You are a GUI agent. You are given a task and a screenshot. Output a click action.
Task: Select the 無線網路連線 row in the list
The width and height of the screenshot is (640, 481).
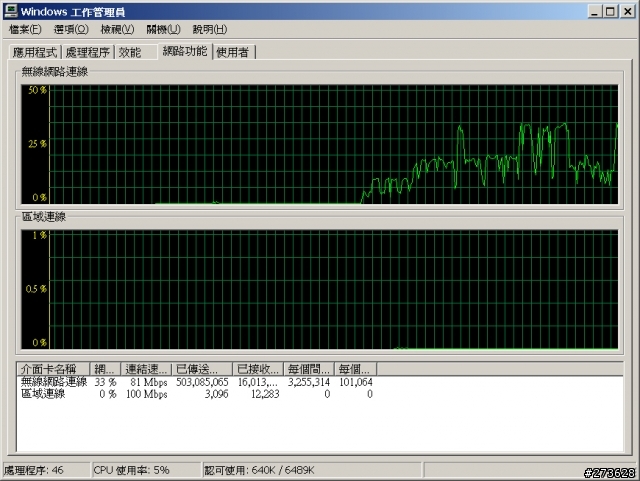[x=197, y=382]
